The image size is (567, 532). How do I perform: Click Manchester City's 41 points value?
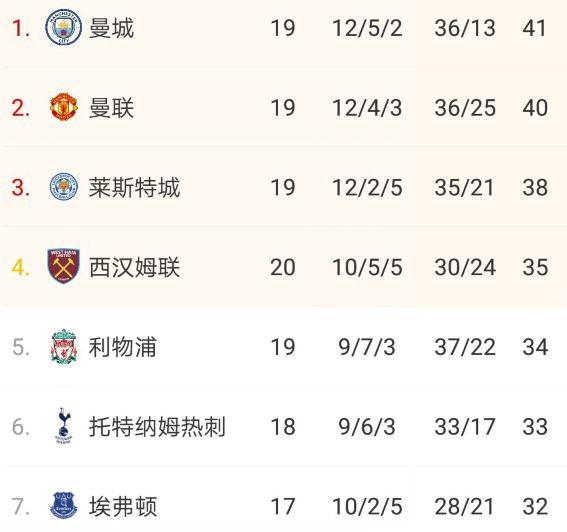click(x=534, y=28)
